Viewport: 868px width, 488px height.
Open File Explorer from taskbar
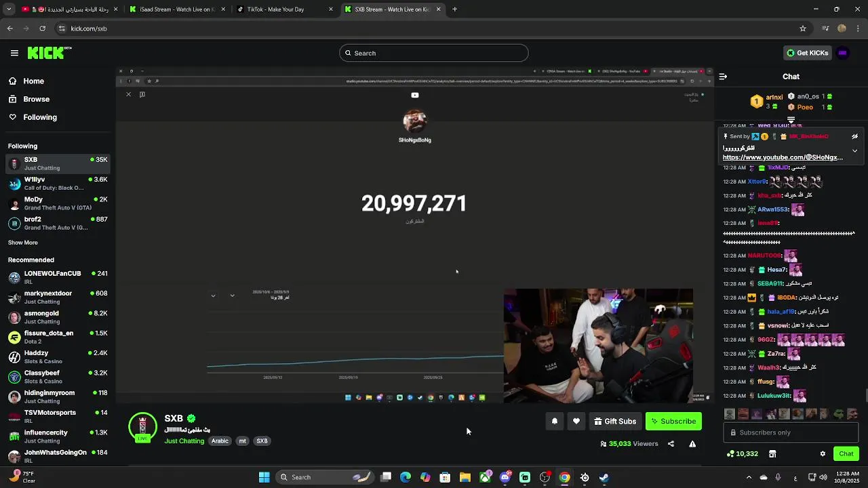[x=465, y=477]
